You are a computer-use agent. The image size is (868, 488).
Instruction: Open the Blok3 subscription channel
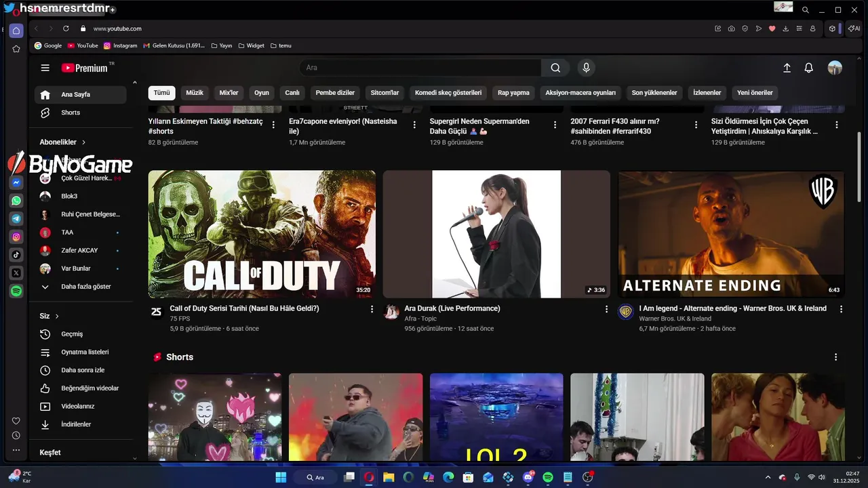81,196
